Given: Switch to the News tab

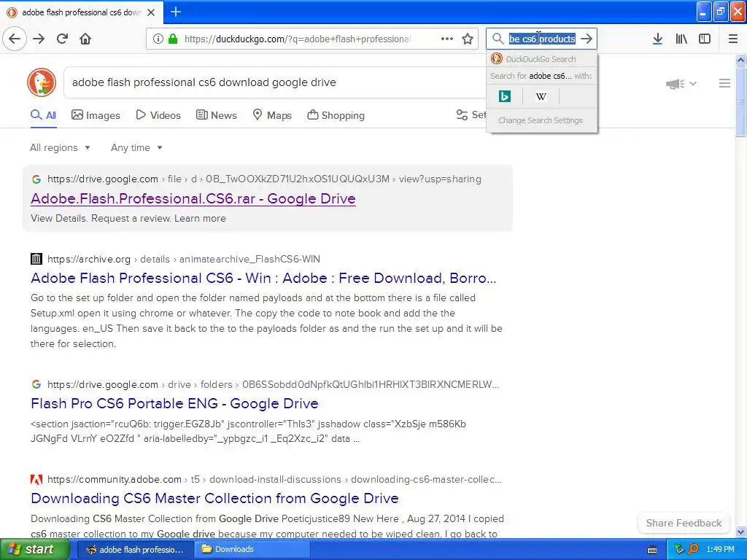Looking at the screenshot, I should (216, 115).
